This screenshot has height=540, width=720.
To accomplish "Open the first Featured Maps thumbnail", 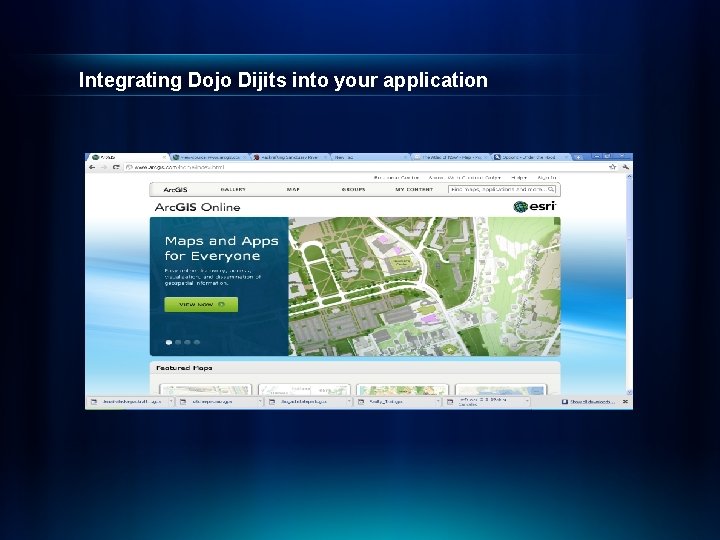I will (x=205, y=390).
